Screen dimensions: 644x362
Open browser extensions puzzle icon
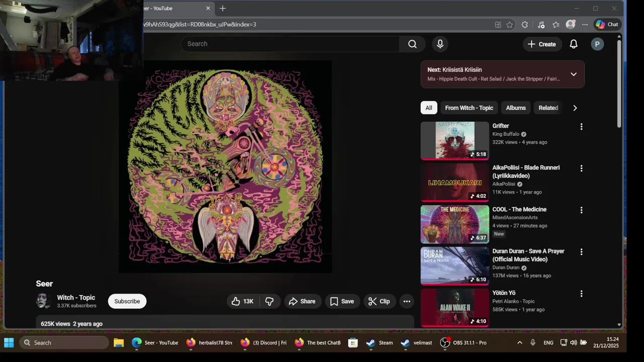525,24
